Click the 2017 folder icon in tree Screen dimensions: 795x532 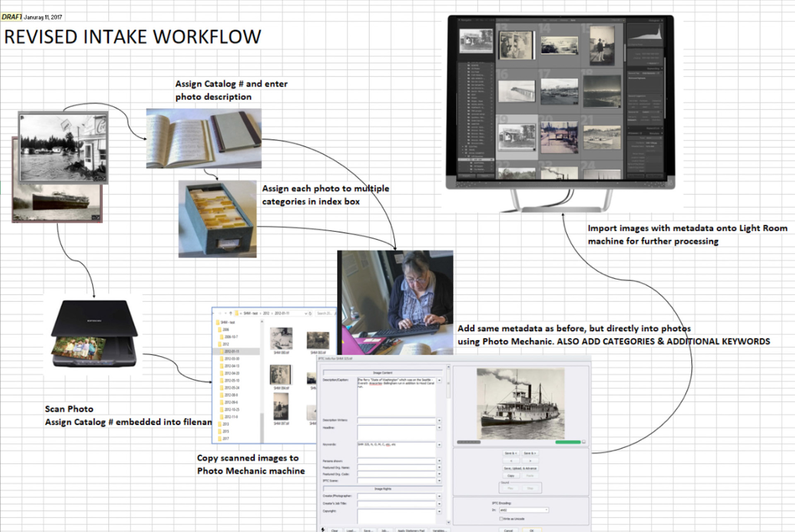pyautogui.click(x=220, y=438)
